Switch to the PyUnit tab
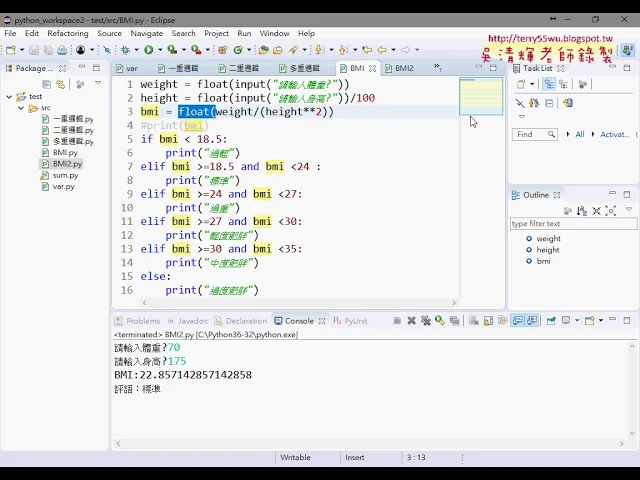 click(x=350, y=321)
